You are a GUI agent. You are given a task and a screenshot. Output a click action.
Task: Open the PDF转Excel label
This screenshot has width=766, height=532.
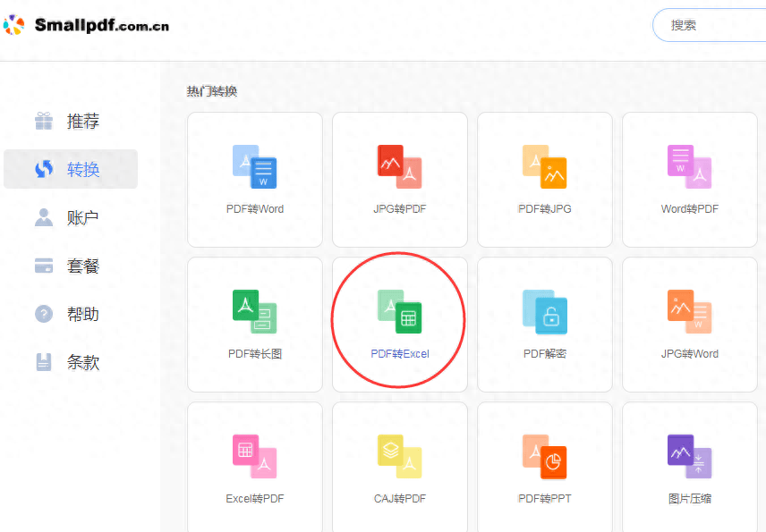tap(400, 354)
